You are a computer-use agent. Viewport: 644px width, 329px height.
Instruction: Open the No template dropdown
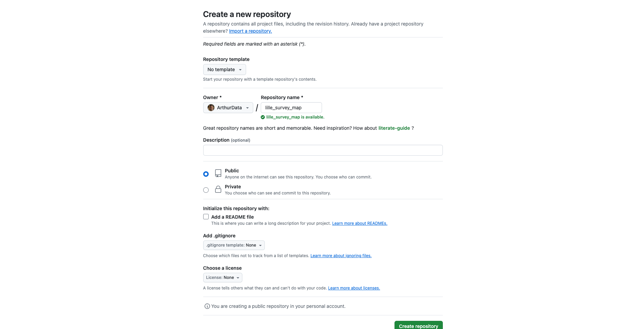point(225,69)
